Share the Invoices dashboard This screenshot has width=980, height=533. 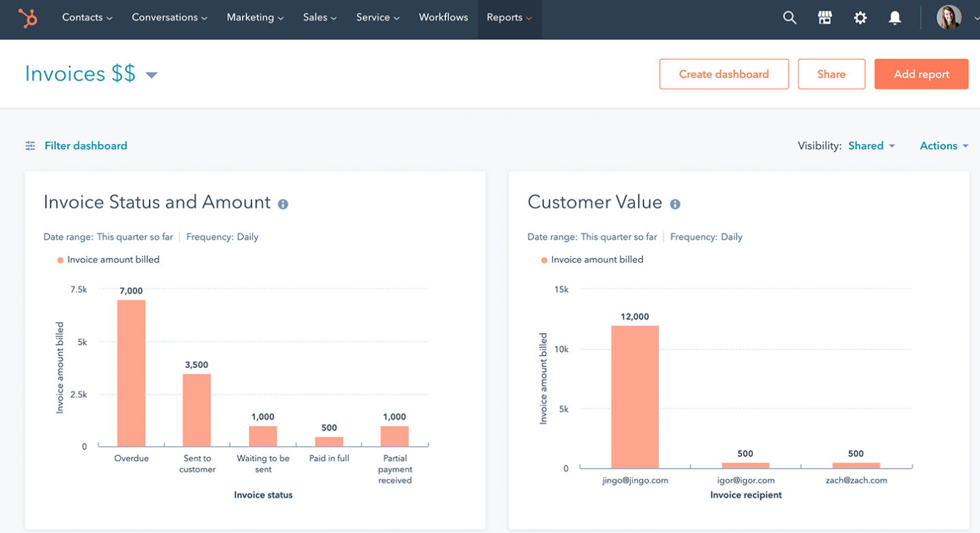tap(831, 74)
